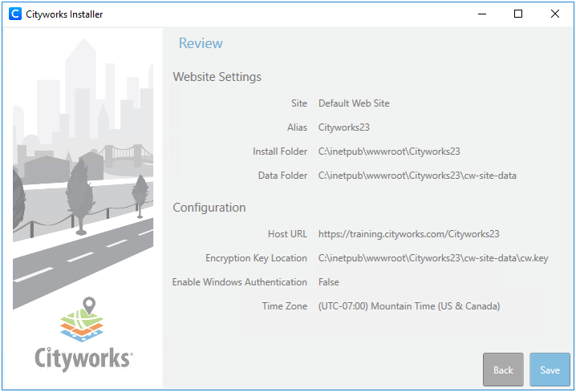This screenshot has width=576, height=392.
Task: Click the Alias value Cityworks23
Action: 344,127
